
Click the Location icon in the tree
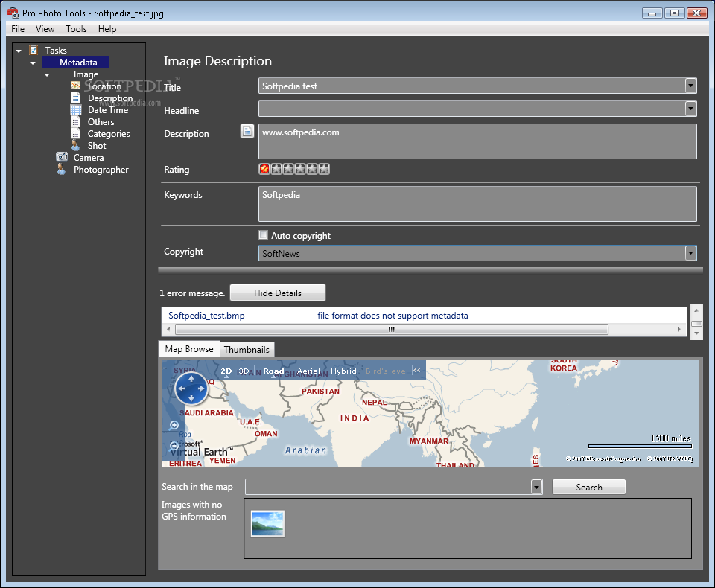tap(75, 86)
